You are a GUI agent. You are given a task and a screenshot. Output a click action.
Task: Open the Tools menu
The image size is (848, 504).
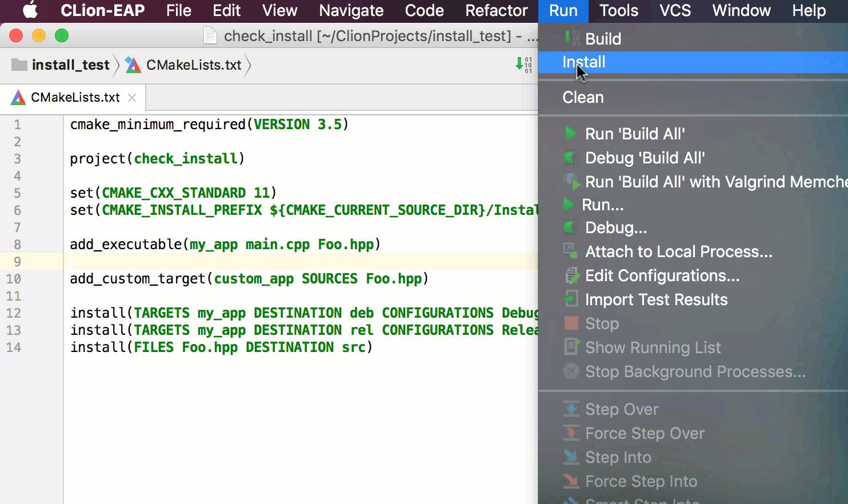[x=619, y=10]
